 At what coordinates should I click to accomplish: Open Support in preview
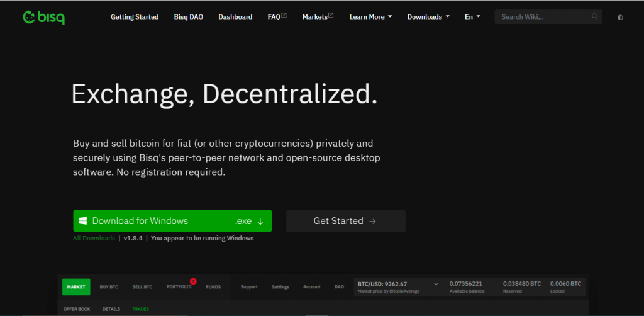point(249,287)
